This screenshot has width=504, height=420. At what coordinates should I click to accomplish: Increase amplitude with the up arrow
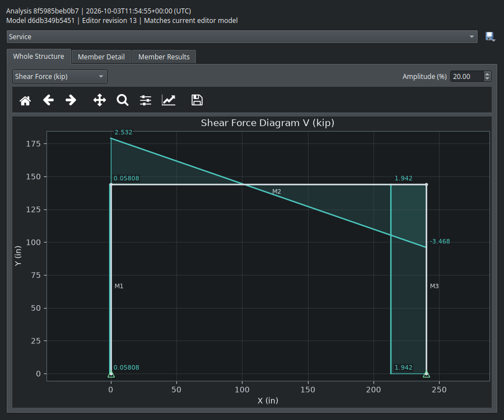(487, 74)
